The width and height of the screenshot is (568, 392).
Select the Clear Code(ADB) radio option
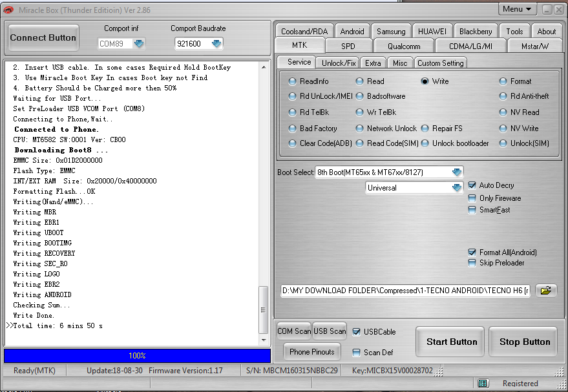click(x=292, y=144)
